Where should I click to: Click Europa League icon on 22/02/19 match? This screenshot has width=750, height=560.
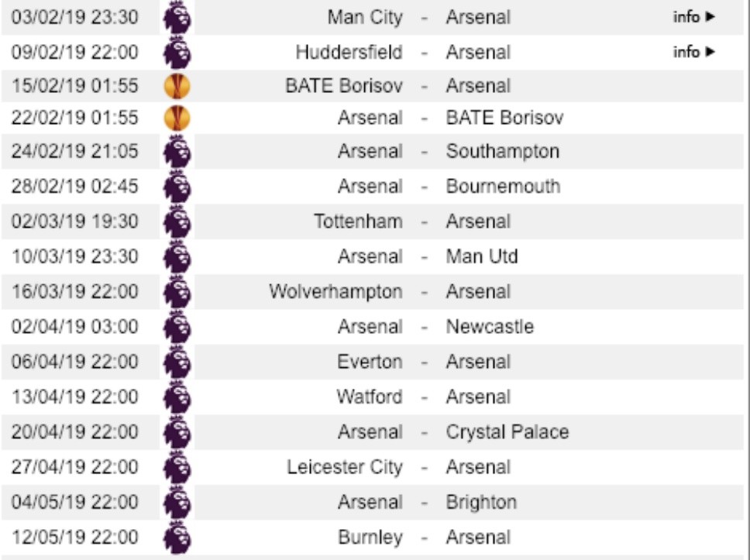pyautogui.click(x=177, y=118)
